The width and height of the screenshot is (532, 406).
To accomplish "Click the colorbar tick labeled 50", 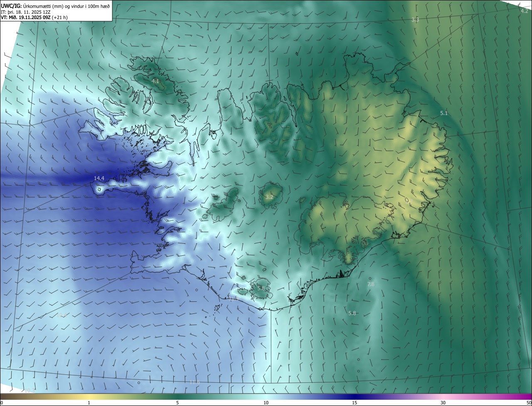I will click(529, 403).
